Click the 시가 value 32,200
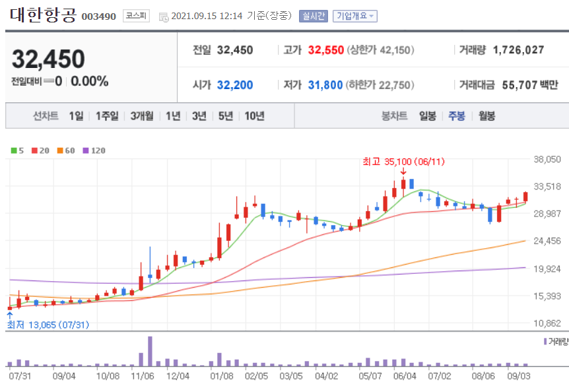The height and width of the screenshot is (392, 569). pos(235,85)
